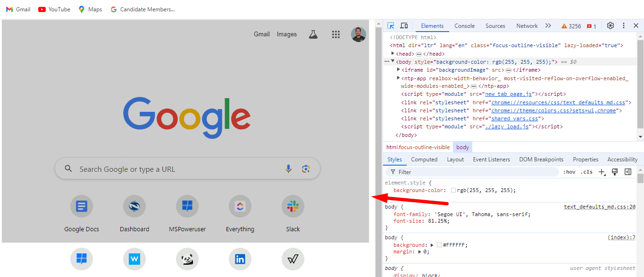Switch to Network tab
This screenshot has width=644, height=277.
pos(527,26)
